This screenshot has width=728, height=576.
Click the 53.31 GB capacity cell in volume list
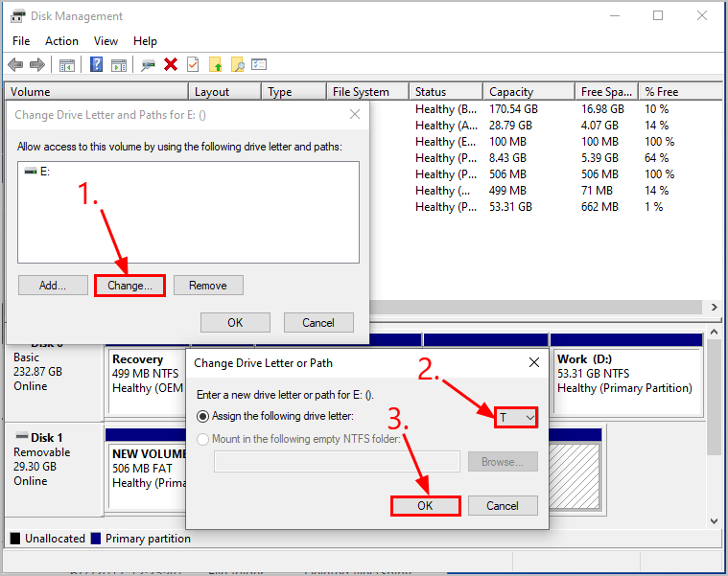pos(510,206)
